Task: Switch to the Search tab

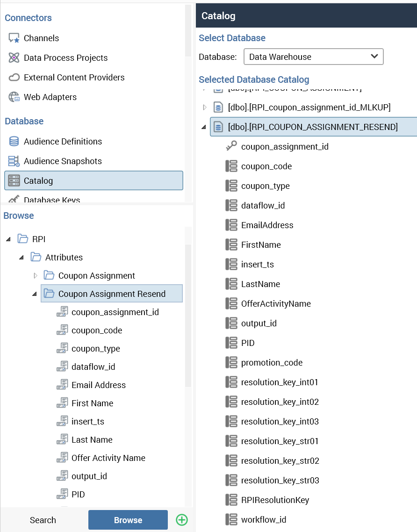Action: 43,520
